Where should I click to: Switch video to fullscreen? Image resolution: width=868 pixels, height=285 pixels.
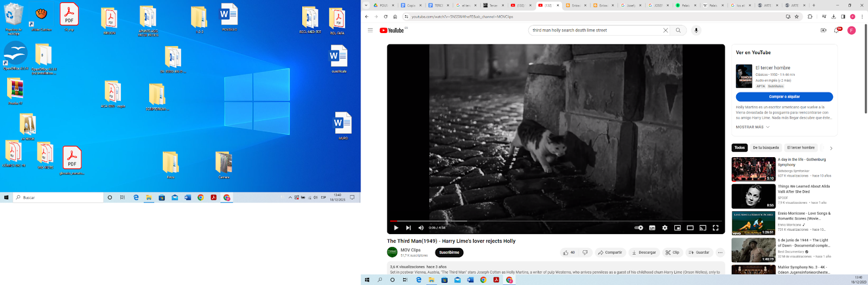tap(716, 228)
